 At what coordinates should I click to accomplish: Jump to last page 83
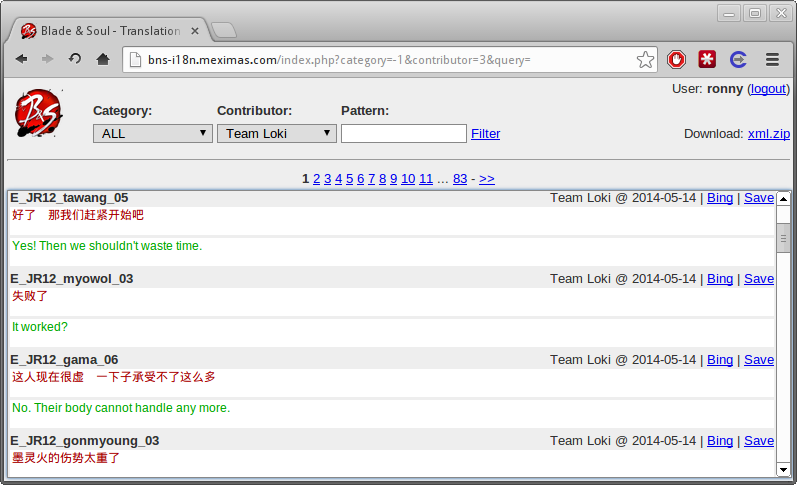pyautogui.click(x=460, y=179)
